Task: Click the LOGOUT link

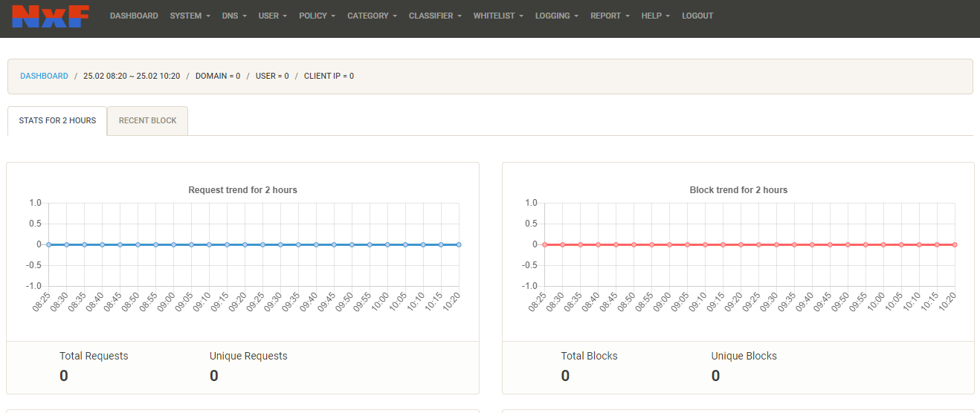Action: pos(697,16)
